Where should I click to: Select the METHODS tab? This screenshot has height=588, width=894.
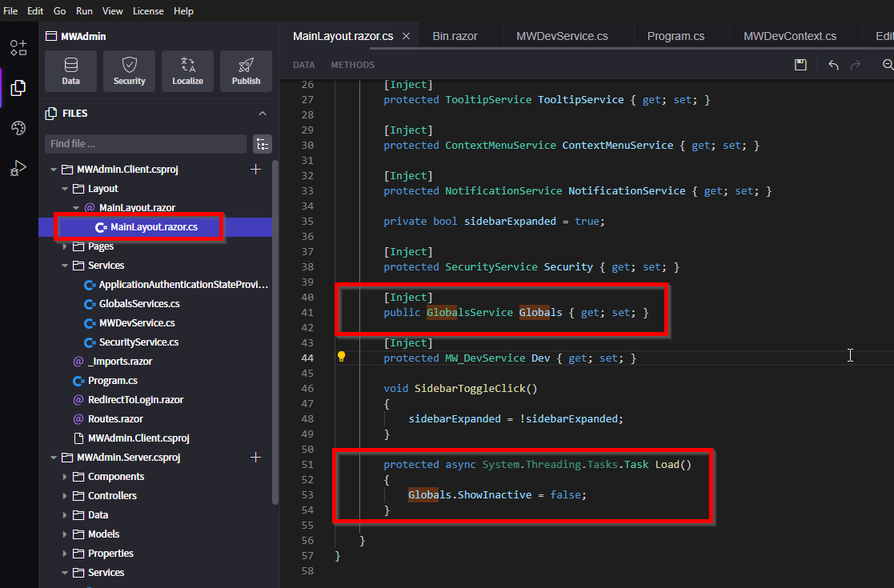point(352,65)
